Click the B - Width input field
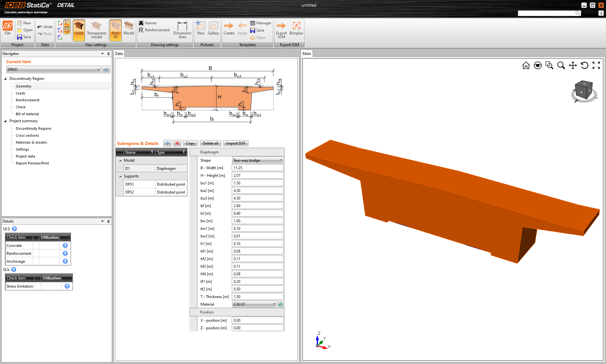The image size is (606, 364). pyautogui.click(x=257, y=168)
